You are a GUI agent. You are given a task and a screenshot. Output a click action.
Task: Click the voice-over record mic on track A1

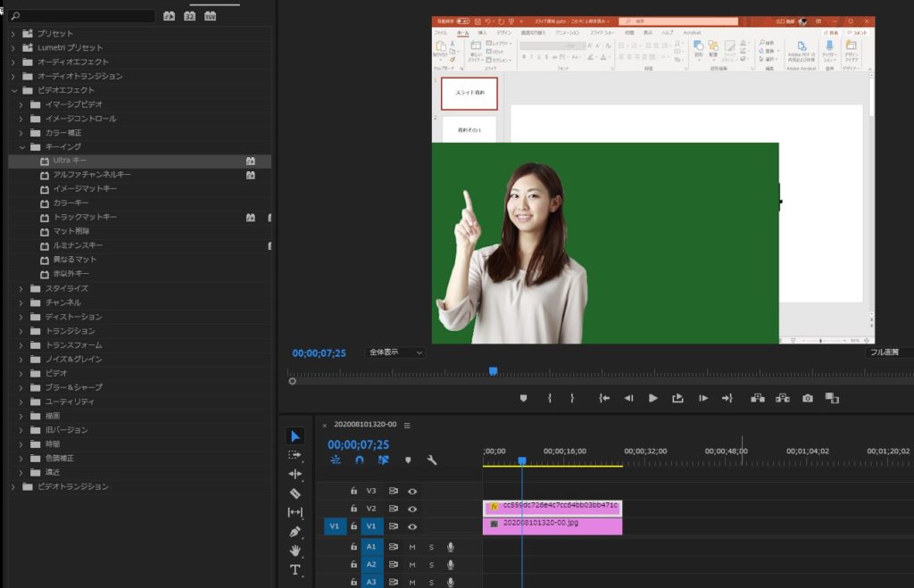pyautogui.click(x=451, y=548)
